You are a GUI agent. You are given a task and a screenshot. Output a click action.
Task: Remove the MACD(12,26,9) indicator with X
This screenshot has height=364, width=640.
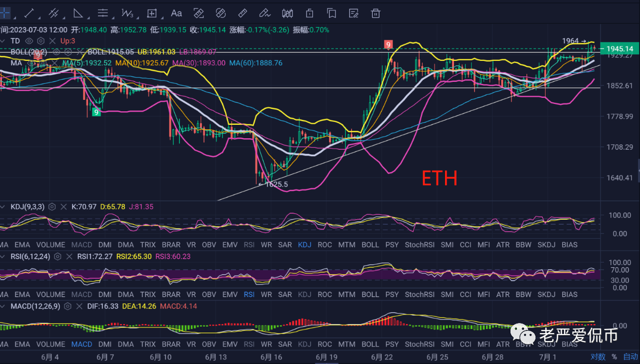coord(79,306)
